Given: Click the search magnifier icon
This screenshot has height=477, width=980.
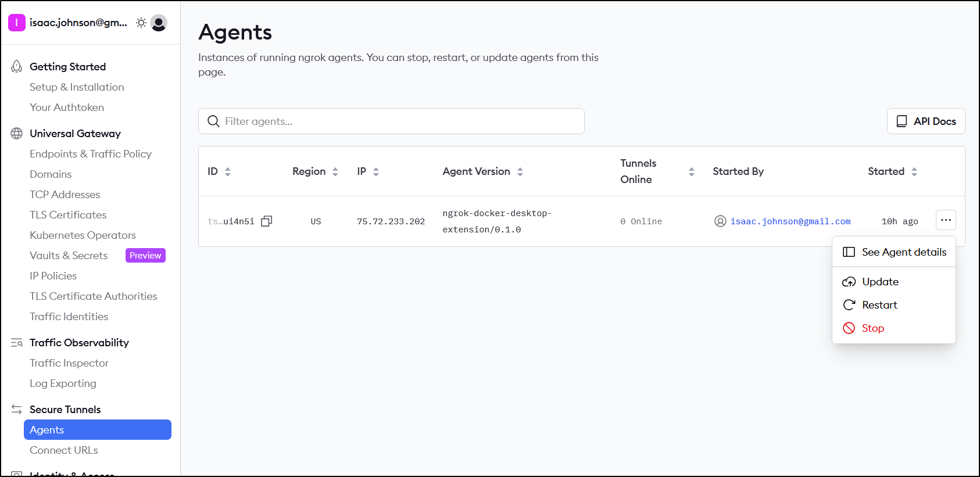Looking at the screenshot, I should coord(213,121).
